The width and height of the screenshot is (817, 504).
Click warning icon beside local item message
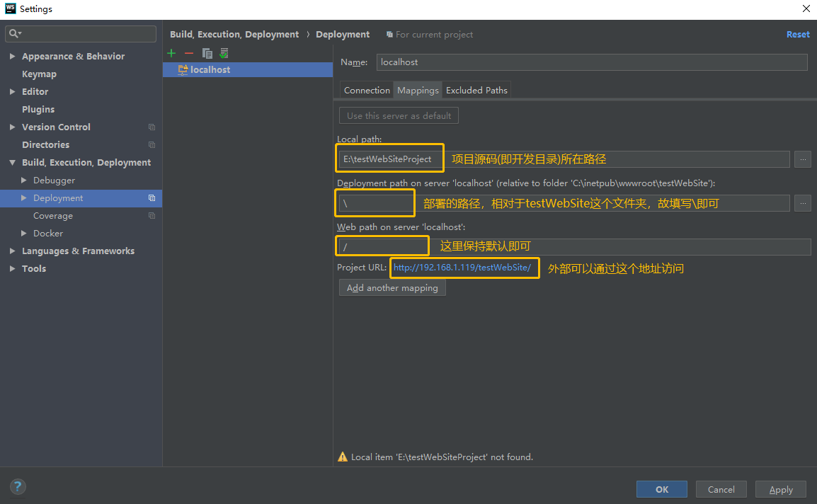[343, 457]
